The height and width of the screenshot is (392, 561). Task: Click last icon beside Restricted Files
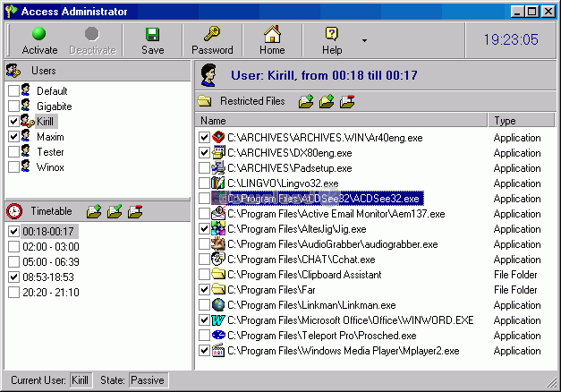click(x=347, y=101)
